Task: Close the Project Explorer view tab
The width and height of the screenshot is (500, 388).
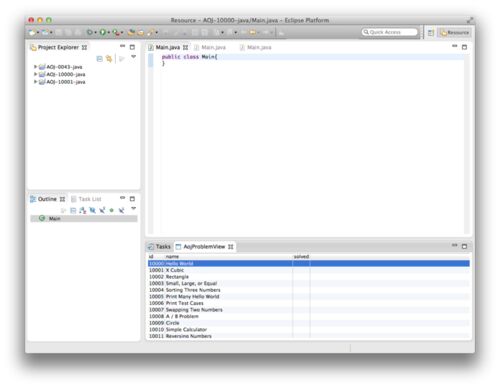Action: pyautogui.click(x=84, y=47)
